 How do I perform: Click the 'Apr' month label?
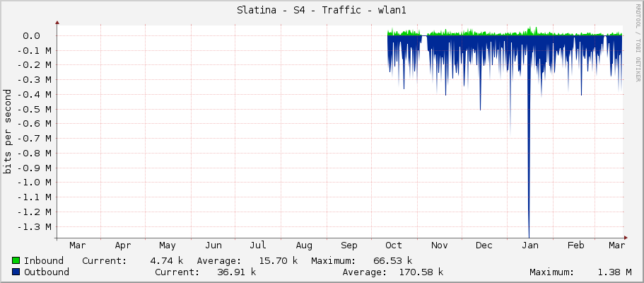point(123,246)
